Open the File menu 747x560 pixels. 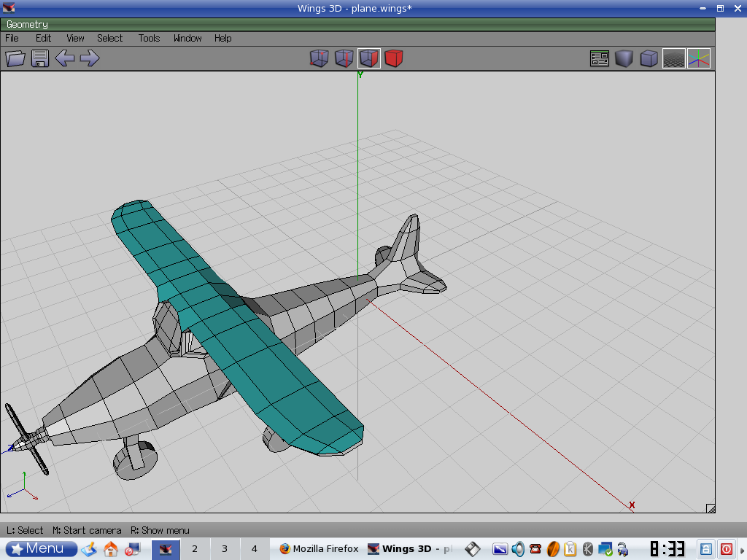12,38
